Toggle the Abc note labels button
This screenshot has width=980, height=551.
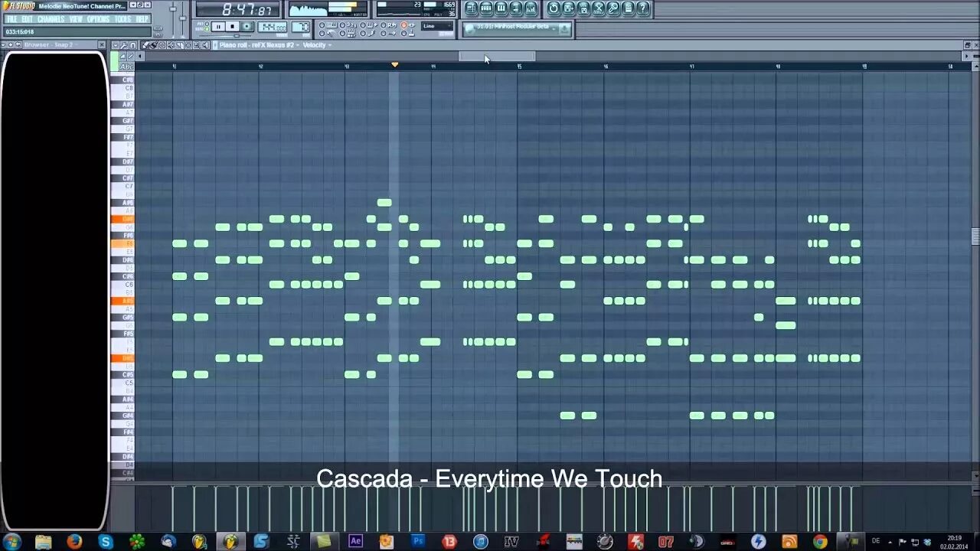coord(126,67)
